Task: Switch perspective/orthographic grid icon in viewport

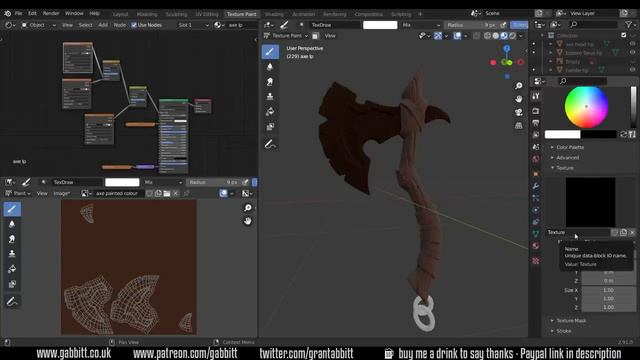Action: pyautogui.click(x=518, y=125)
